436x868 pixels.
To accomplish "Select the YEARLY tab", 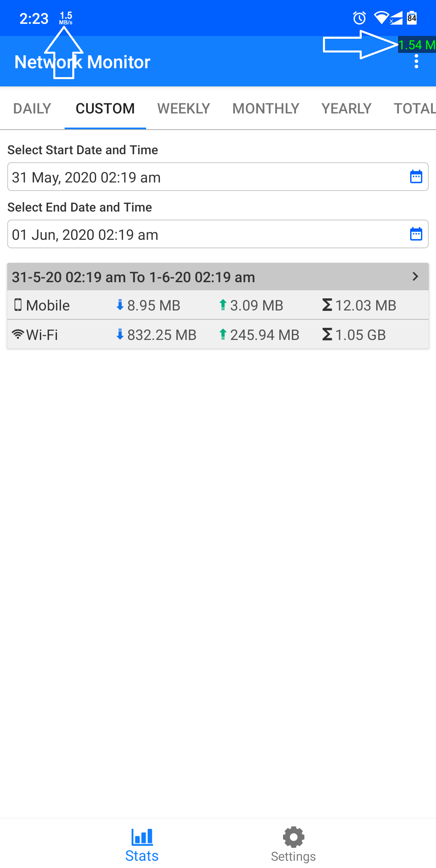I will [x=346, y=109].
